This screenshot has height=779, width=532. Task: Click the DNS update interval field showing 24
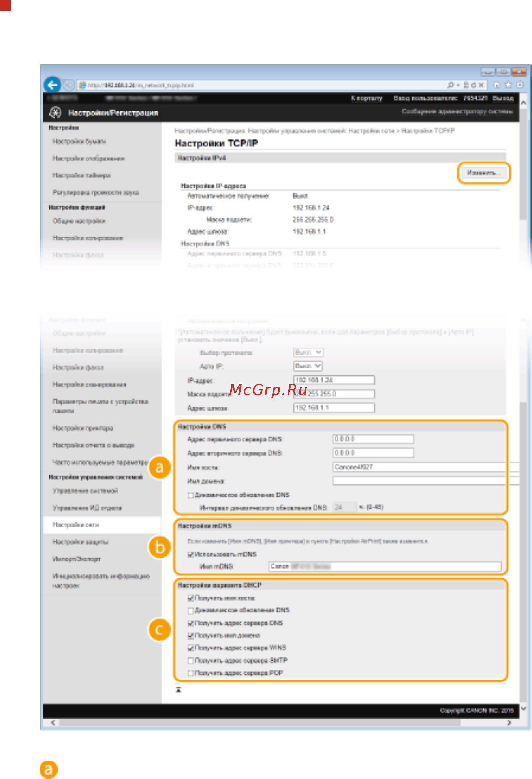pos(345,507)
